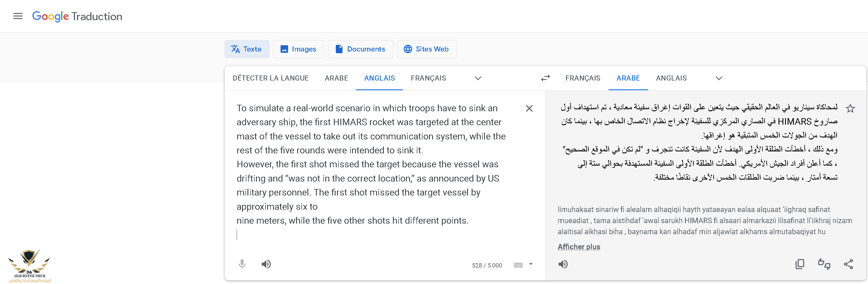
Task: Save translation with the star icon
Action: click(x=850, y=109)
